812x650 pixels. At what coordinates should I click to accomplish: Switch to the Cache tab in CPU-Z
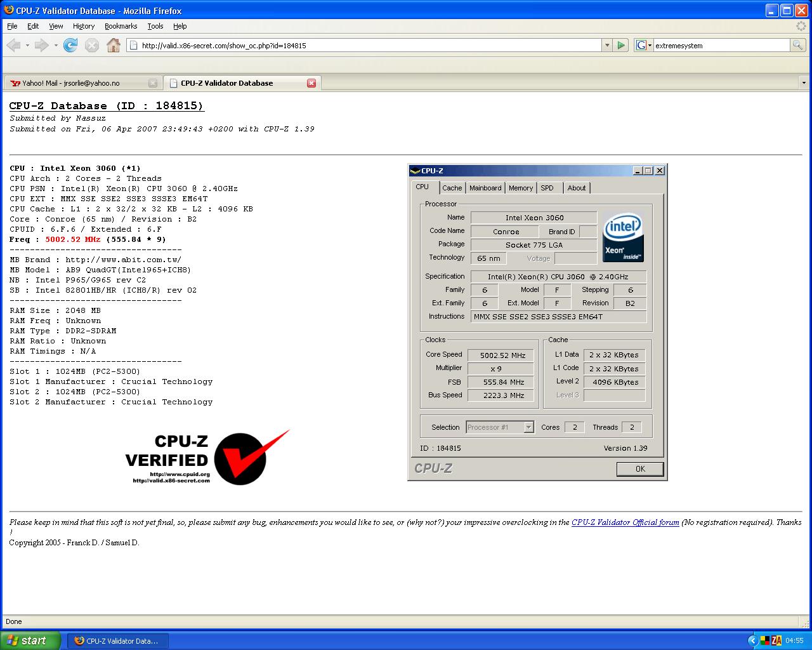point(452,188)
